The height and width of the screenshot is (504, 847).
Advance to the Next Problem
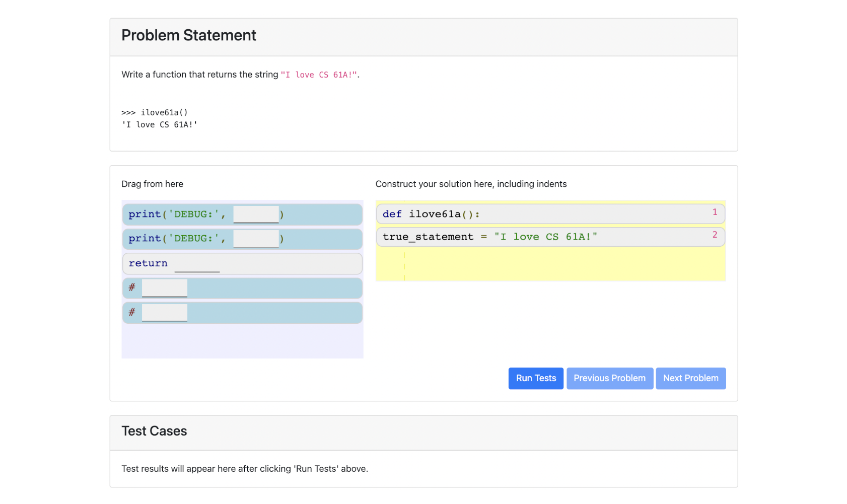click(x=690, y=378)
